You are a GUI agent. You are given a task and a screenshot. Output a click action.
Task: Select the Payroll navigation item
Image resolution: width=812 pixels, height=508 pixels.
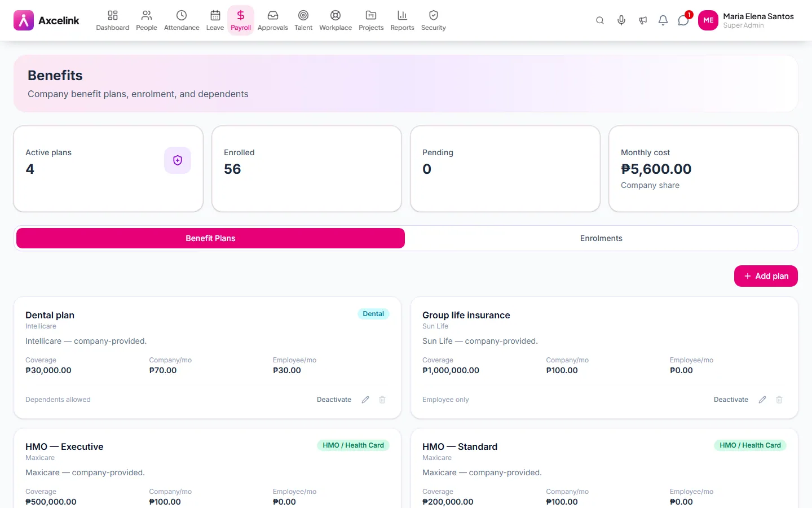pyautogui.click(x=241, y=20)
